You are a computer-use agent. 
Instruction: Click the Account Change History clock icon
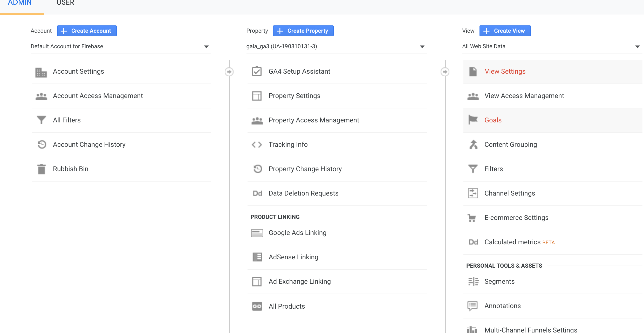click(x=42, y=144)
